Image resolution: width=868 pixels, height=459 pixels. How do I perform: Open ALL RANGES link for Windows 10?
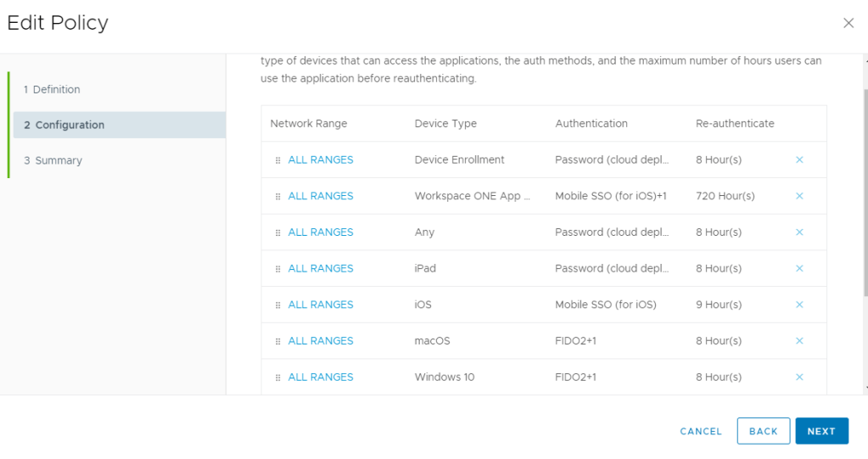pos(321,378)
